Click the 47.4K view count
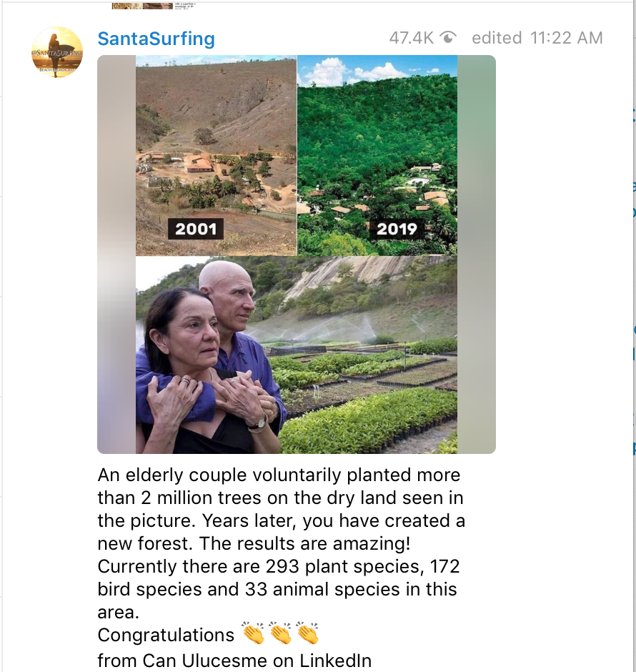 pos(411,38)
